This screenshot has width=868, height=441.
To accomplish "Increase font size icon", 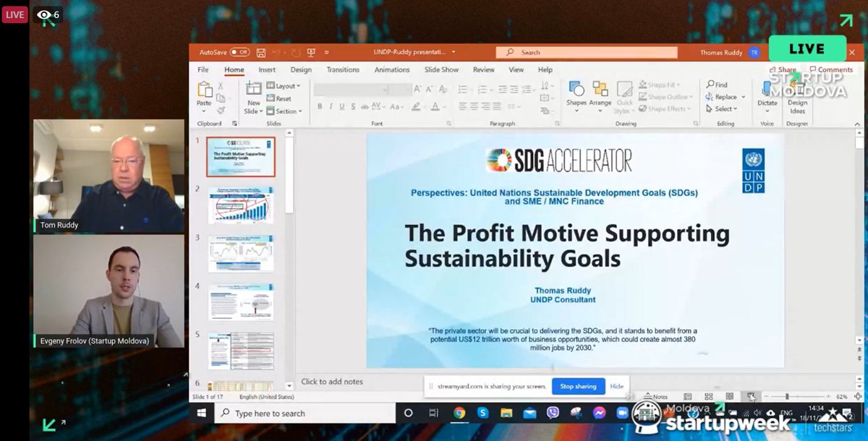I will click(x=418, y=89).
